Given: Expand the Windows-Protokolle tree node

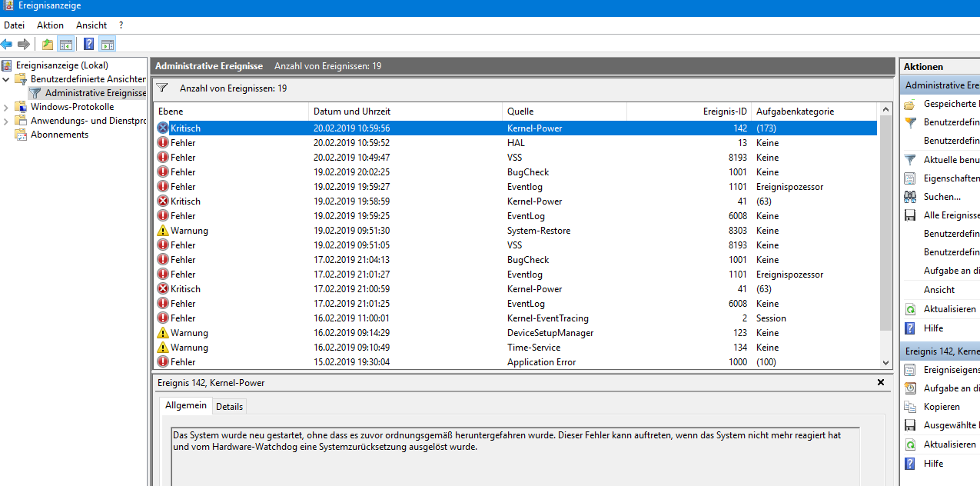Looking at the screenshot, I should click(6, 107).
